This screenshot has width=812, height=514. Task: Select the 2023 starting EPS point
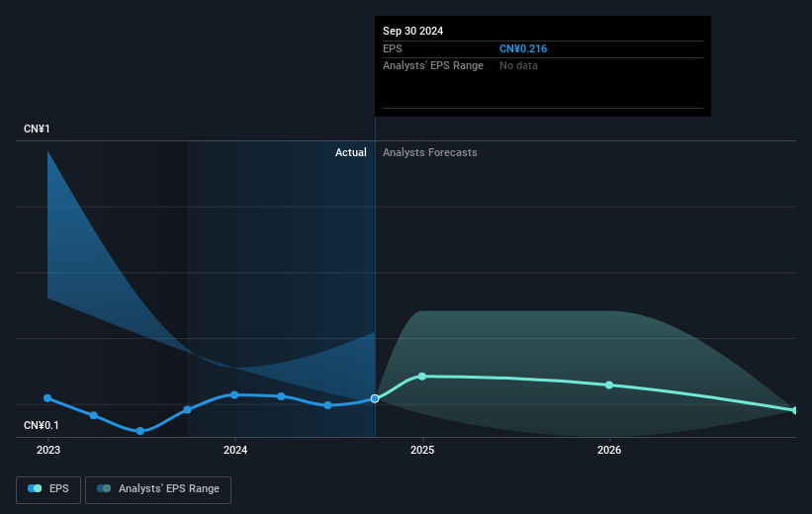click(x=47, y=398)
